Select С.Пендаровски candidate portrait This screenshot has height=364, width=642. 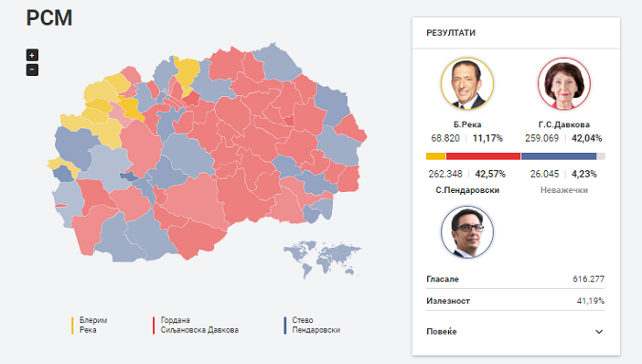pos(467,232)
